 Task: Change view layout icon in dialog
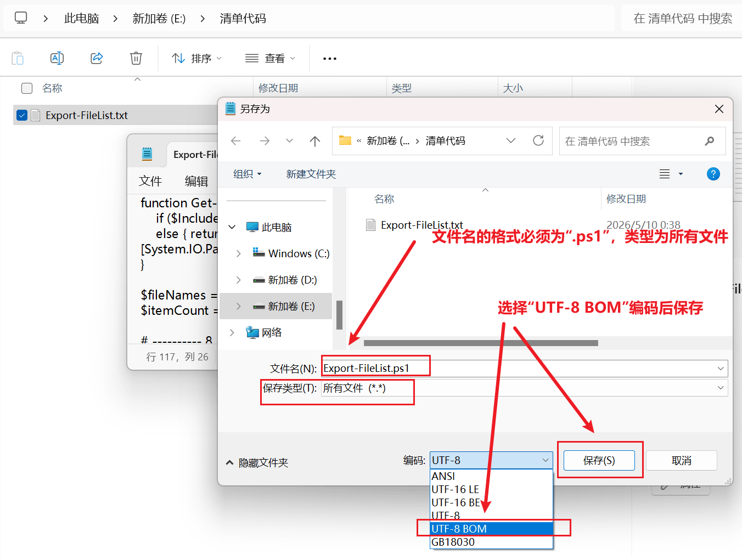665,174
